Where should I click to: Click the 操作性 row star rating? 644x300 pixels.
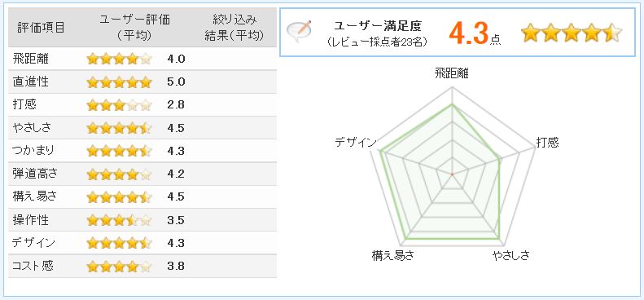point(120,221)
